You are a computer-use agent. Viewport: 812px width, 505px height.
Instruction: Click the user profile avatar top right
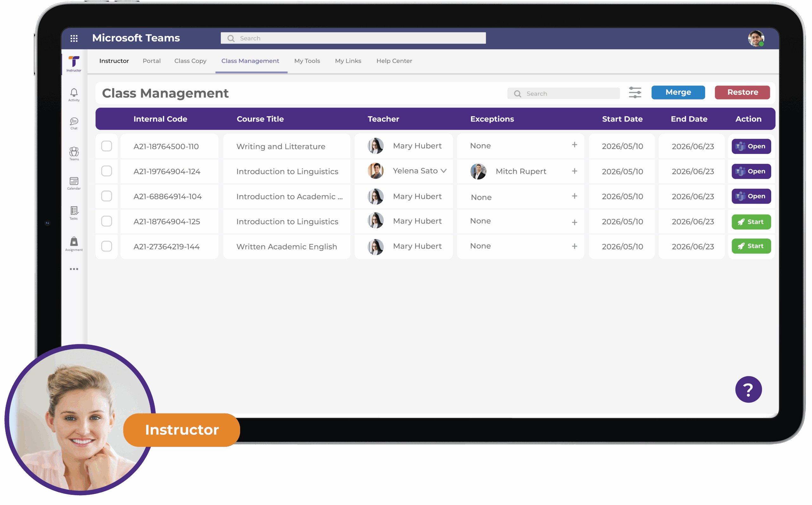click(756, 39)
